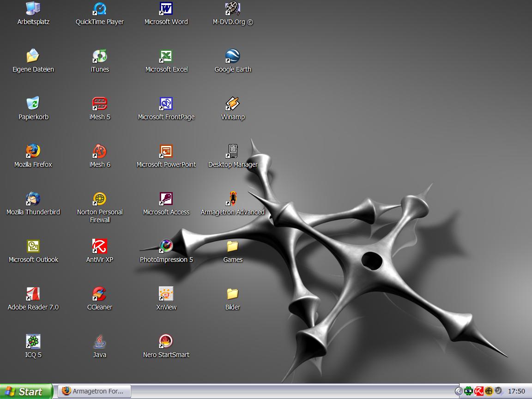Select the Google Earth icon
Image resolution: width=532 pixels, height=399 pixels.
pos(232,56)
